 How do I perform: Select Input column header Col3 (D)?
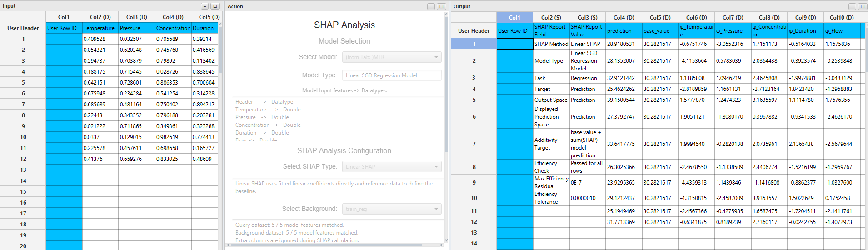coord(137,17)
